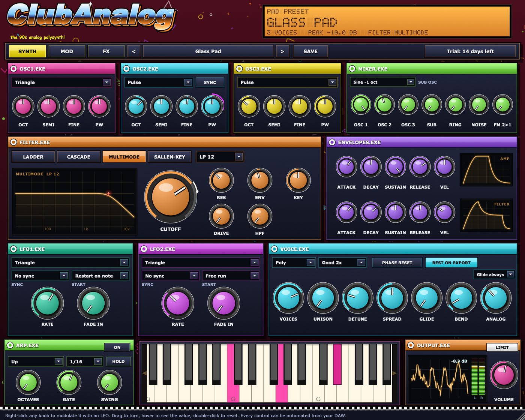
Task: Click the filter HPF knob
Action: point(259,216)
